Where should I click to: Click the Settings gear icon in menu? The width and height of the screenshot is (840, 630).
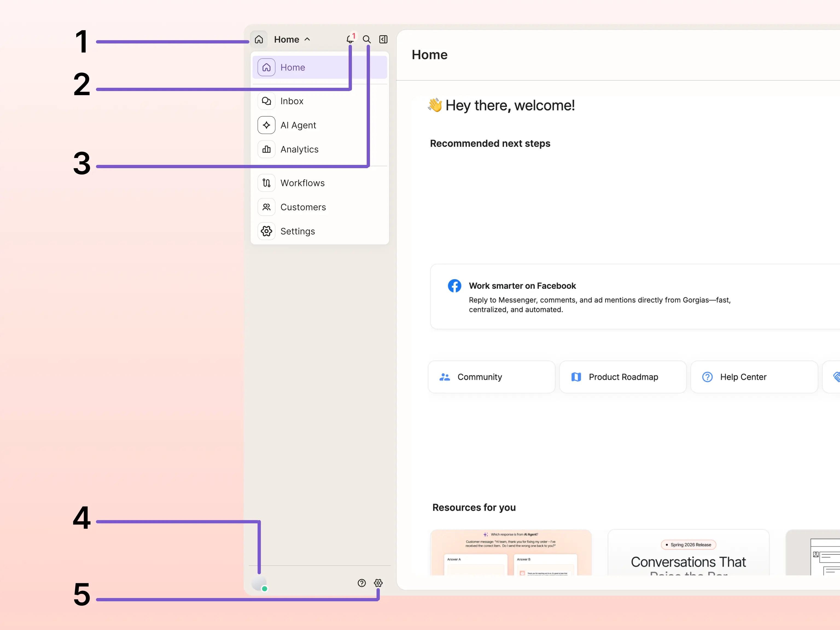[x=267, y=231]
